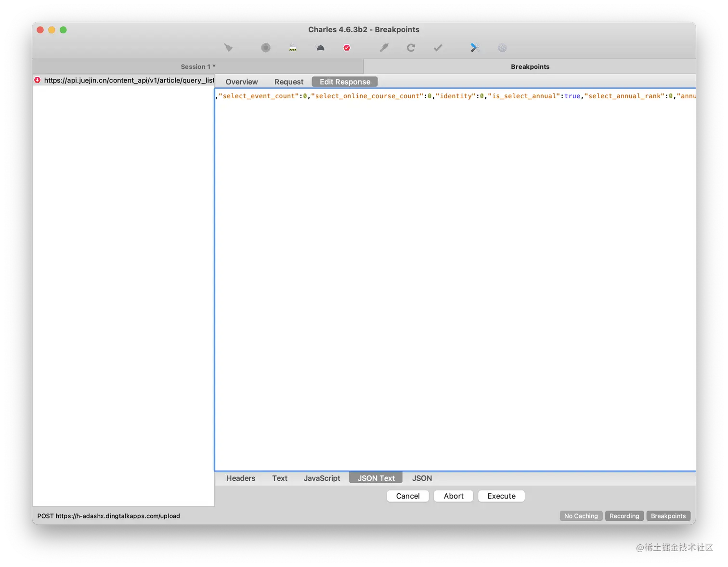Switch to the Session 1 tab
Viewport: 728px width, 567px height.
pos(198,66)
